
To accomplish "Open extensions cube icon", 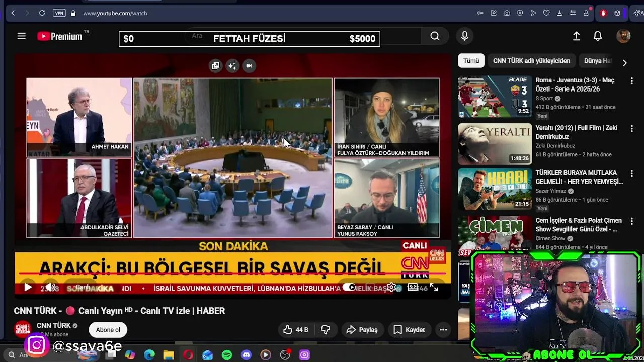I will 617,13.
